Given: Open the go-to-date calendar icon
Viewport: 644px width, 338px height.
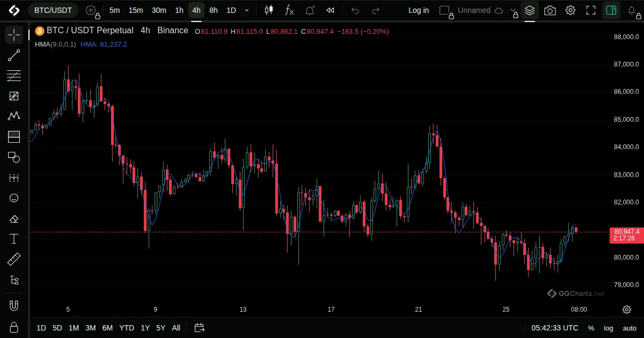Looking at the screenshot, I should click(x=200, y=328).
